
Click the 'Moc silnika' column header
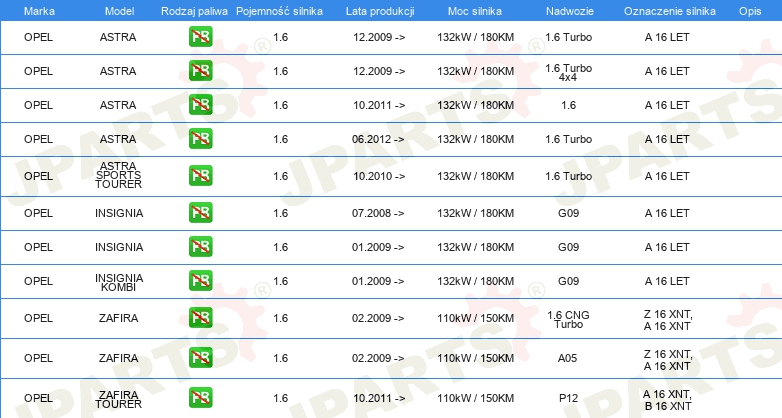pyautogui.click(x=475, y=11)
